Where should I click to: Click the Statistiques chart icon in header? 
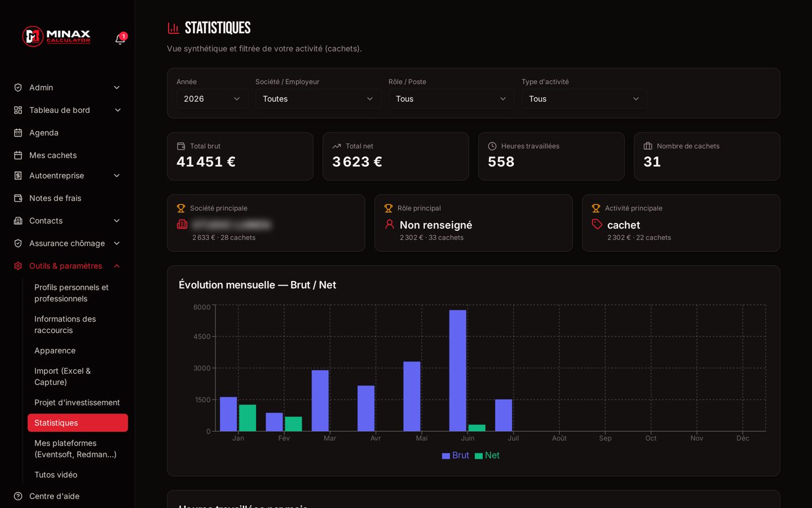coord(173,28)
